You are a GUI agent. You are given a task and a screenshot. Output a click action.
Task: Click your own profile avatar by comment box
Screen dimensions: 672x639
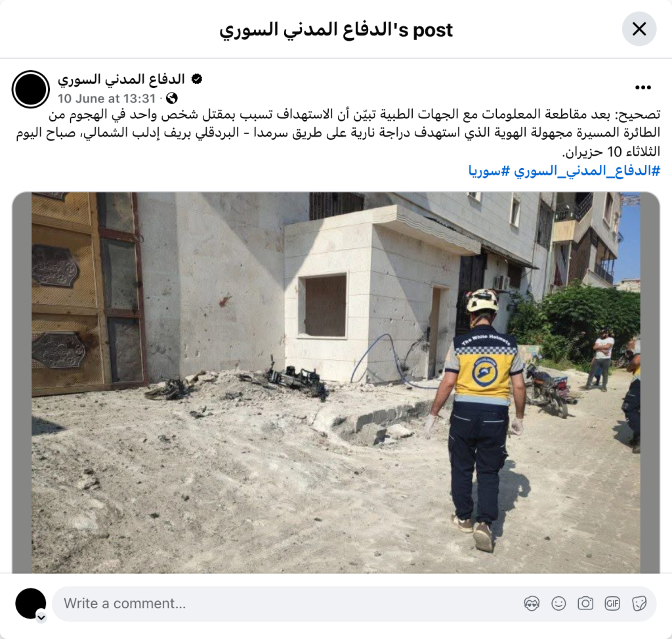click(x=31, y=604)
